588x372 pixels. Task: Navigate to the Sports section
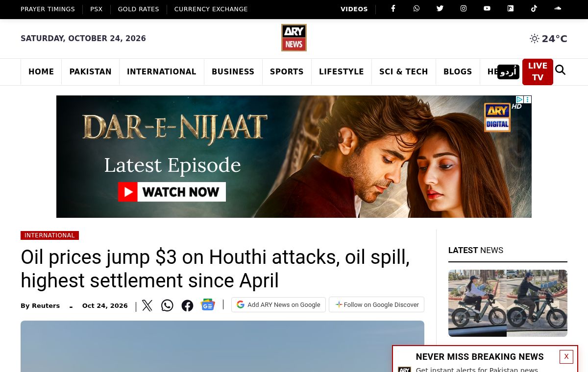click(x=287, y=72)
